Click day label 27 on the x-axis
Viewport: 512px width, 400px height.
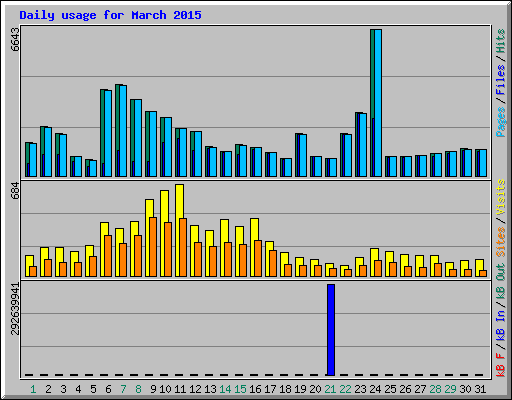[x=420, y=389]
